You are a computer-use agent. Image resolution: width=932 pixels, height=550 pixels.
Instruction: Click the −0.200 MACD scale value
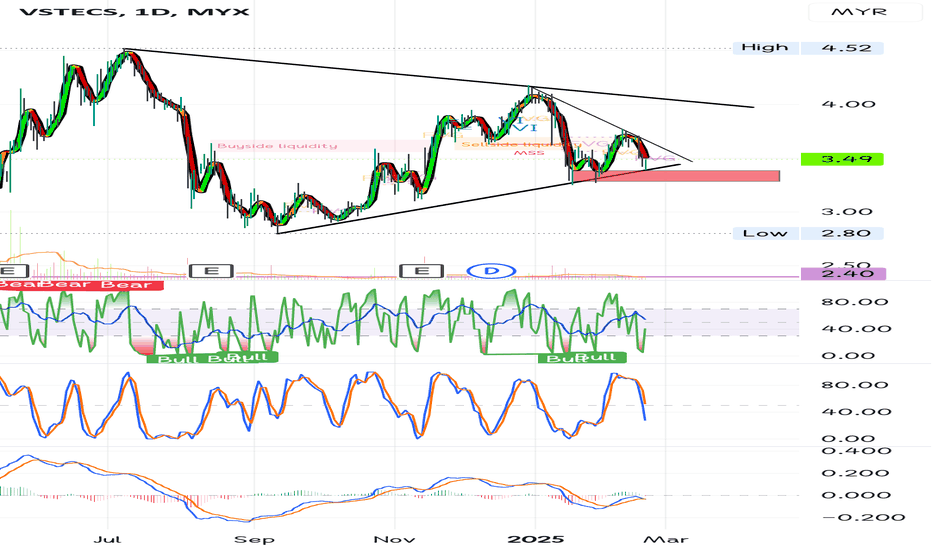pos(863,517)
